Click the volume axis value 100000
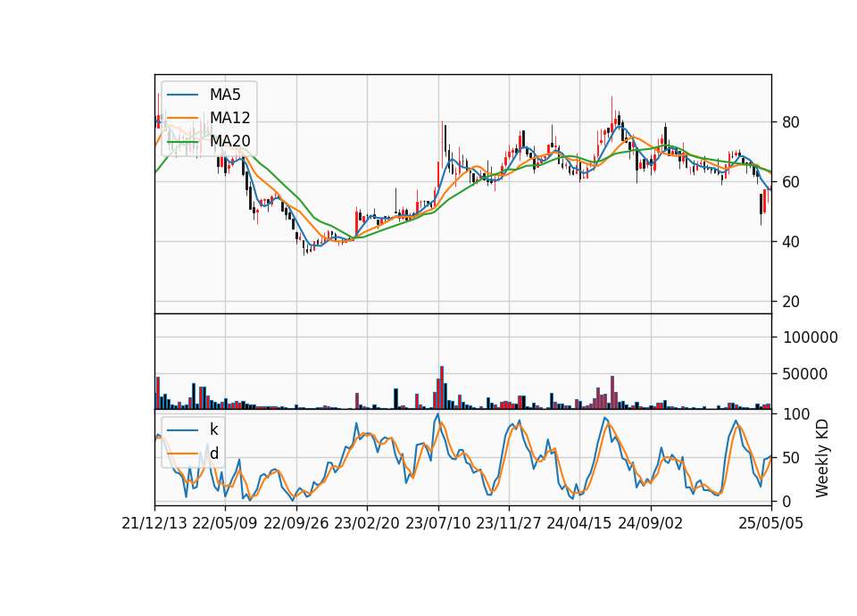Image resolution: width=857 pixels, height=616 pixels. [x=810, y=337]
